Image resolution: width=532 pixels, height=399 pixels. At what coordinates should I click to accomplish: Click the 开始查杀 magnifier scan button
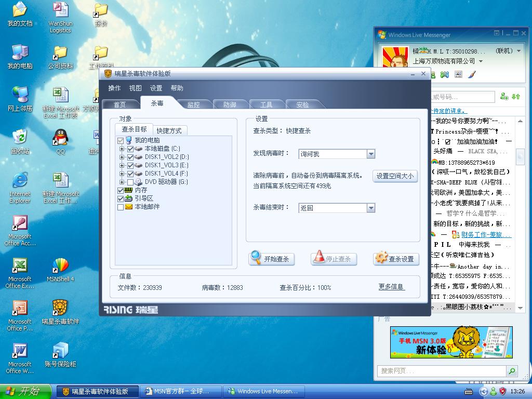271,259
